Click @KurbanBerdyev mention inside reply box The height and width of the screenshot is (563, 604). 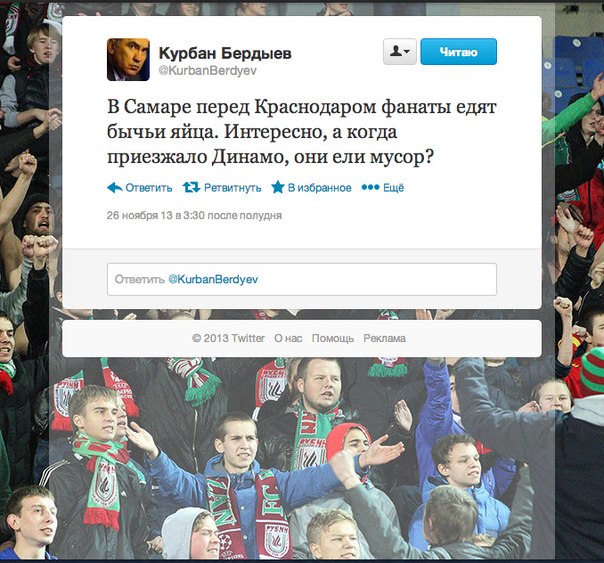[x=213, y=280]
